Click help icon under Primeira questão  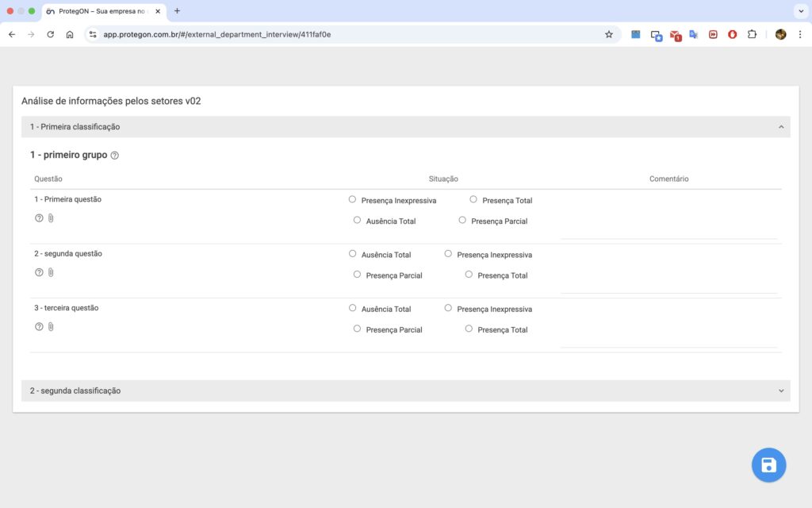coord(39,218)
